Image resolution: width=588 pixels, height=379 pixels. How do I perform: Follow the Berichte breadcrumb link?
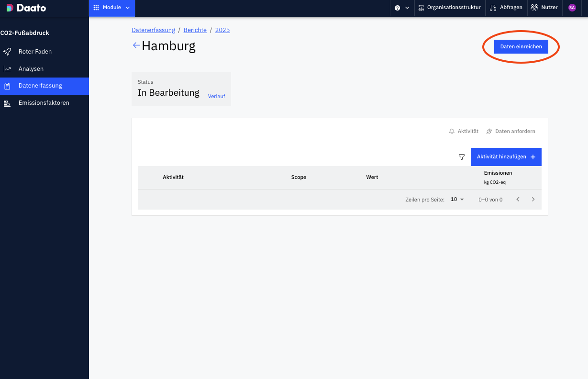(x=195, y=30)
